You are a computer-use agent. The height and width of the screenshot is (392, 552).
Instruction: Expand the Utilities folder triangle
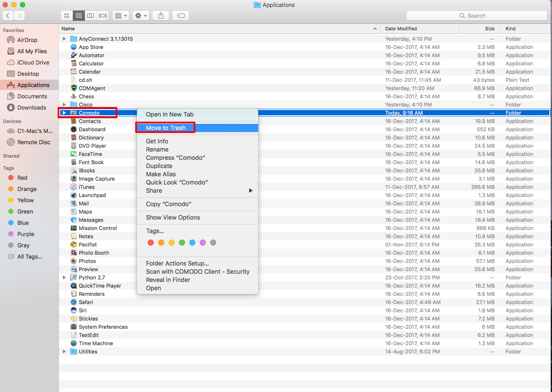coord(65,352)
